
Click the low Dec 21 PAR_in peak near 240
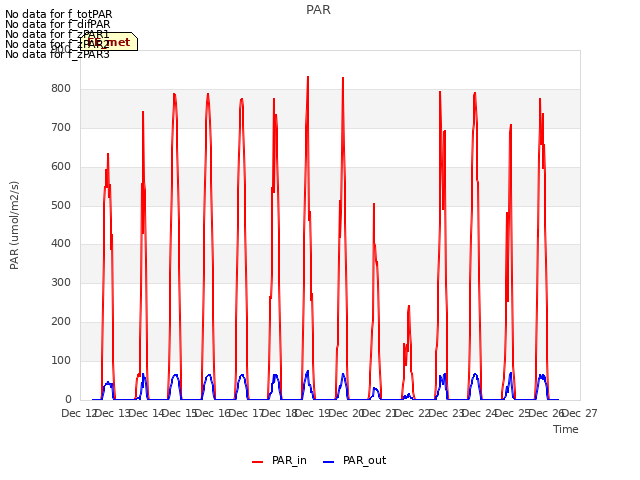pos(409,306)
